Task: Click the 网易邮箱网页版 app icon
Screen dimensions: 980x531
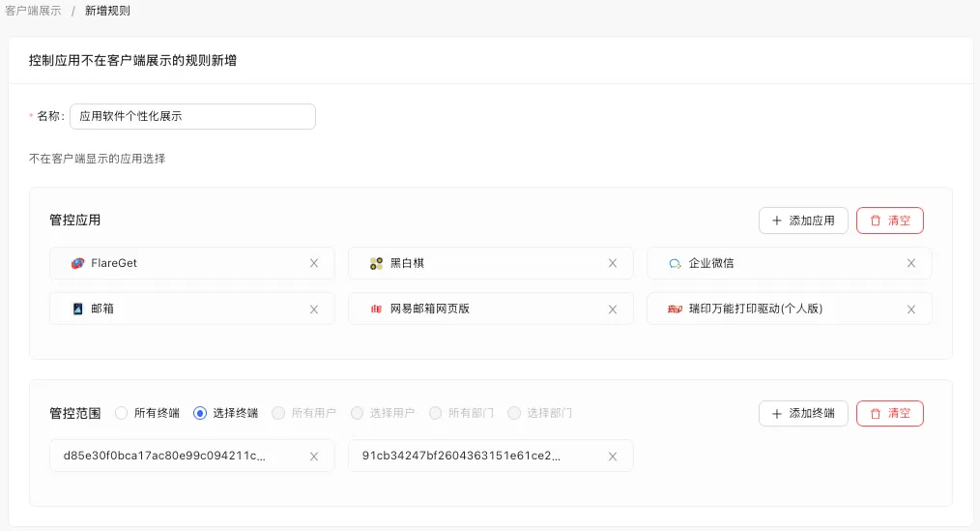Action: click(x=376, y=309)
